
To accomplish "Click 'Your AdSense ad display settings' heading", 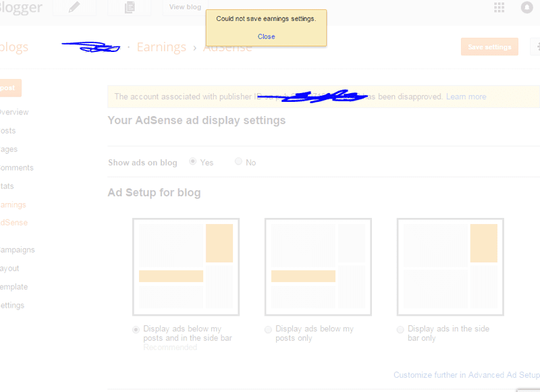I will (x=196, y=121).
